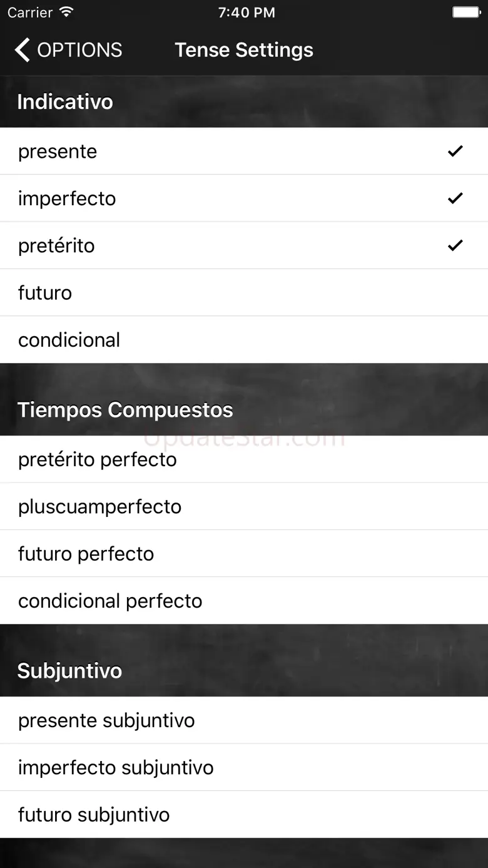Tap the Tiempos Compuestos section header
Screen dimensions: 488x868
[125, 410]
